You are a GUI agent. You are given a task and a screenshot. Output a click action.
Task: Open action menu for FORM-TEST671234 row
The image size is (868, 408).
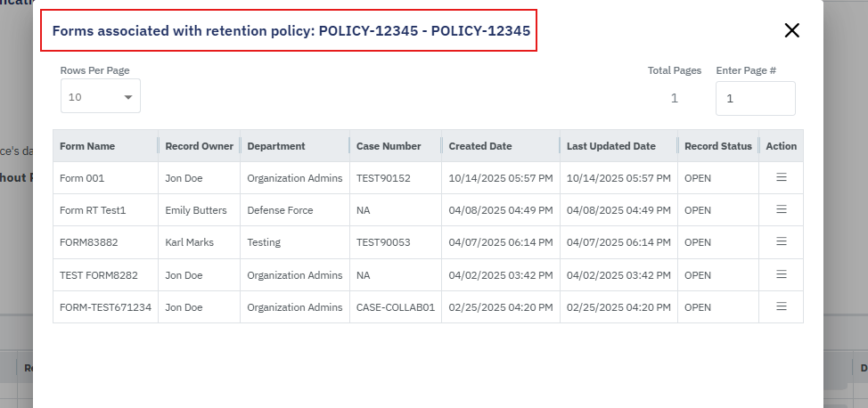tap(781, 306)
